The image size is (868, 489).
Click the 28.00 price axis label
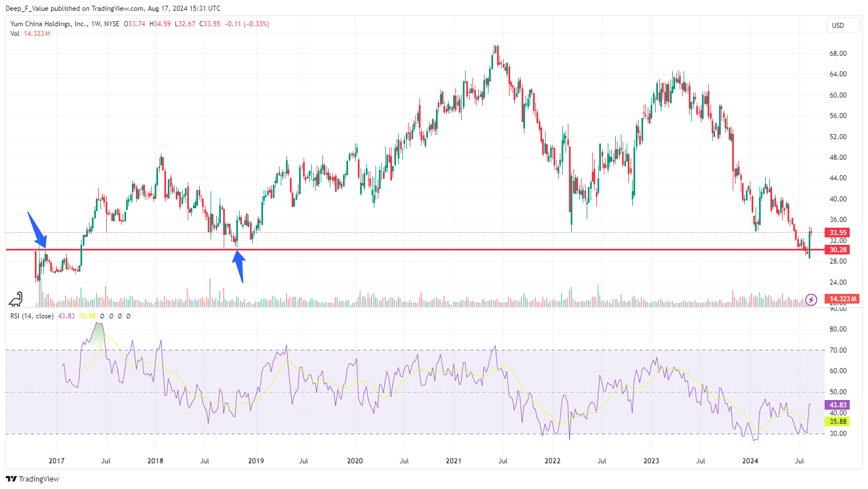tap(838, 261)
